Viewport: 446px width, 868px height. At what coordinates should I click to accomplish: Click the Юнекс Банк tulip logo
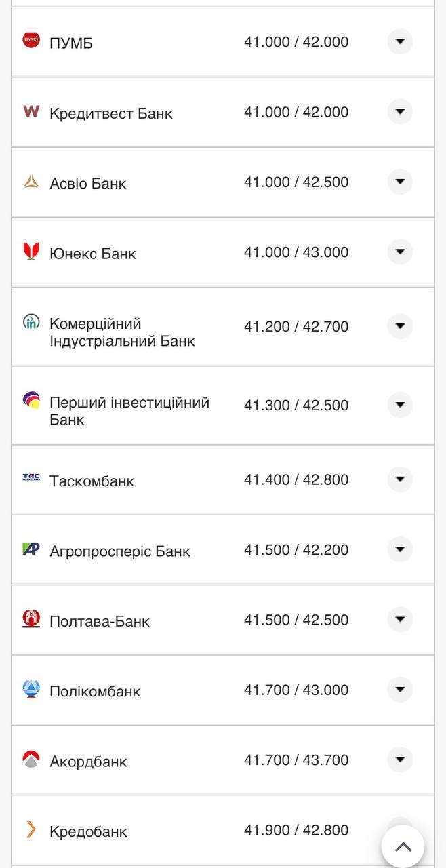31,252
